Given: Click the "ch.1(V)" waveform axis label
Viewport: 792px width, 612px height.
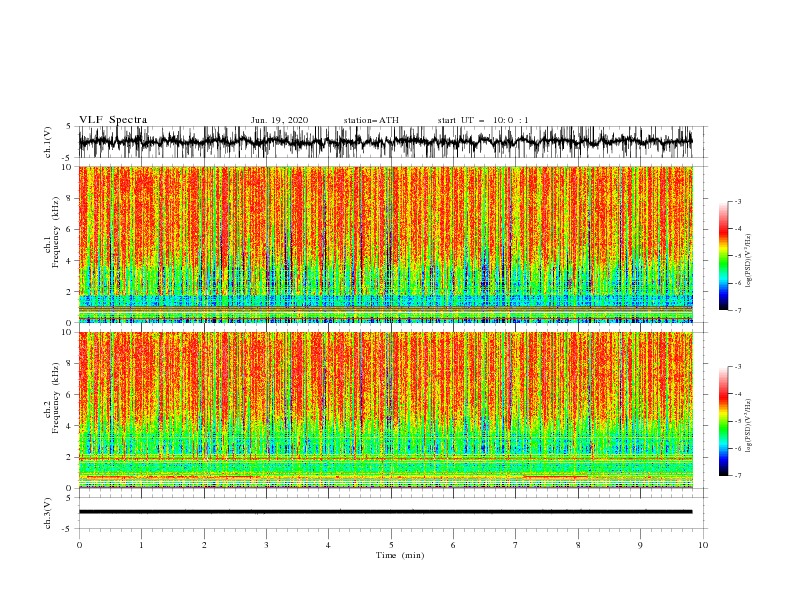Looking at the screenshot, I should click(x=48, y=142).
